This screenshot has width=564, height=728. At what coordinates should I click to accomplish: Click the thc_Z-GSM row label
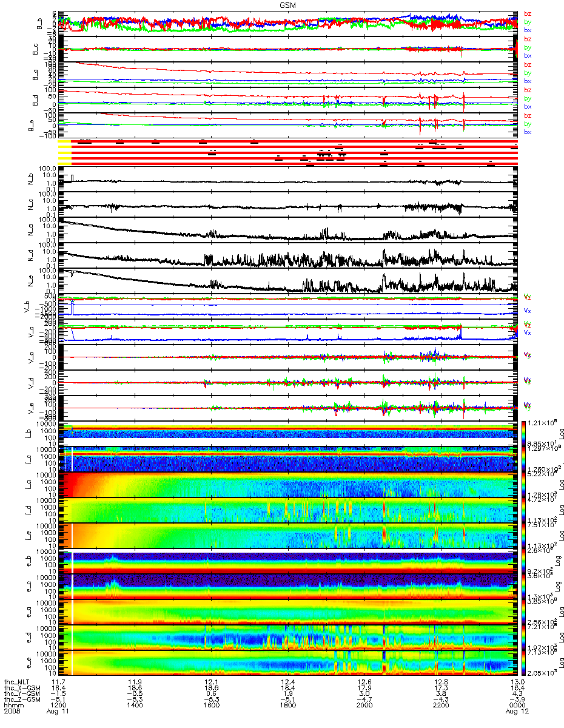click(x=22, y=698)
